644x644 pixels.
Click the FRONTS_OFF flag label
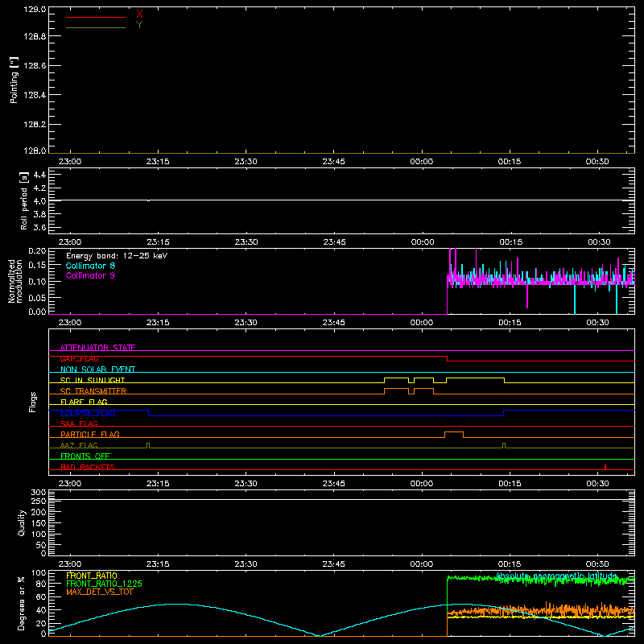coord(85,456)
